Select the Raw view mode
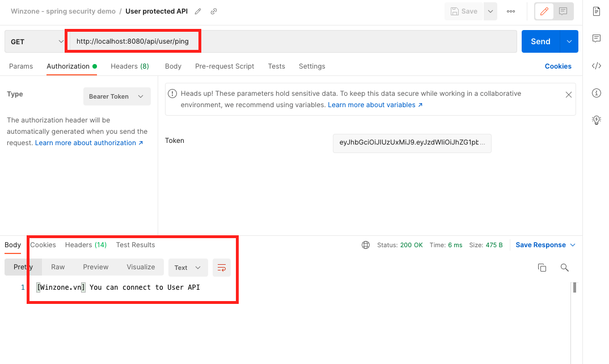 pos(58,267)
